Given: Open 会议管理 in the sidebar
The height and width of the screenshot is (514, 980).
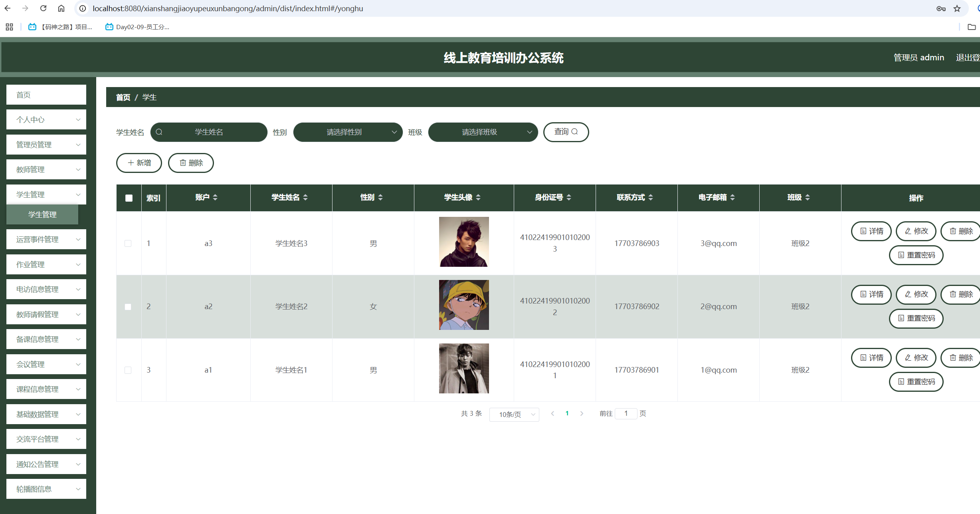Looking at the screenshot, I should [46, 364].
